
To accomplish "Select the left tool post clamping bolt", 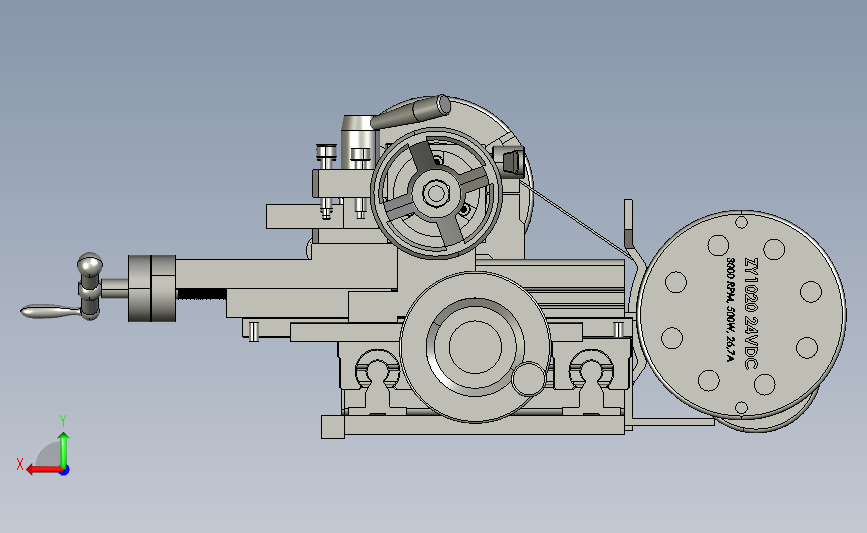I will [326, 181].
